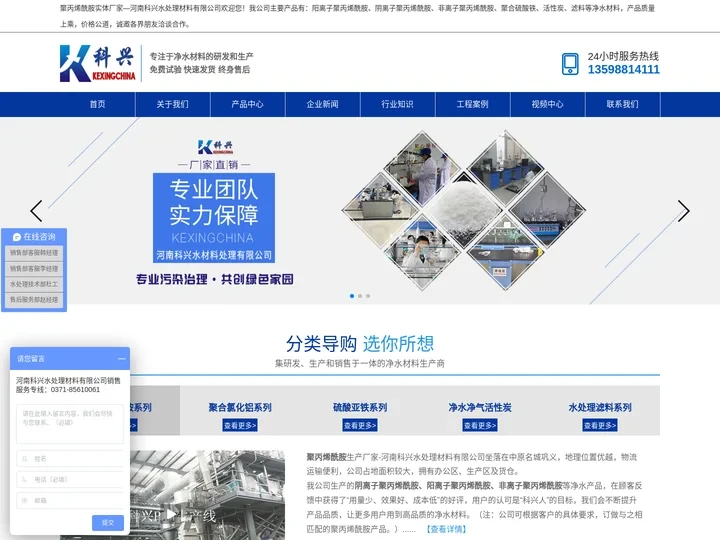Go to previous banner slide arrow
This screenshot has width=720, height=540.
(x=36, y=211)
